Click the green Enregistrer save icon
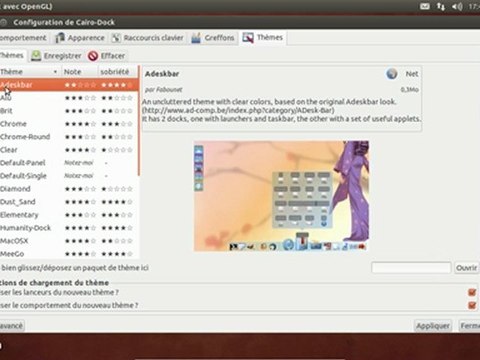480x360 pixels. (36, 56)
